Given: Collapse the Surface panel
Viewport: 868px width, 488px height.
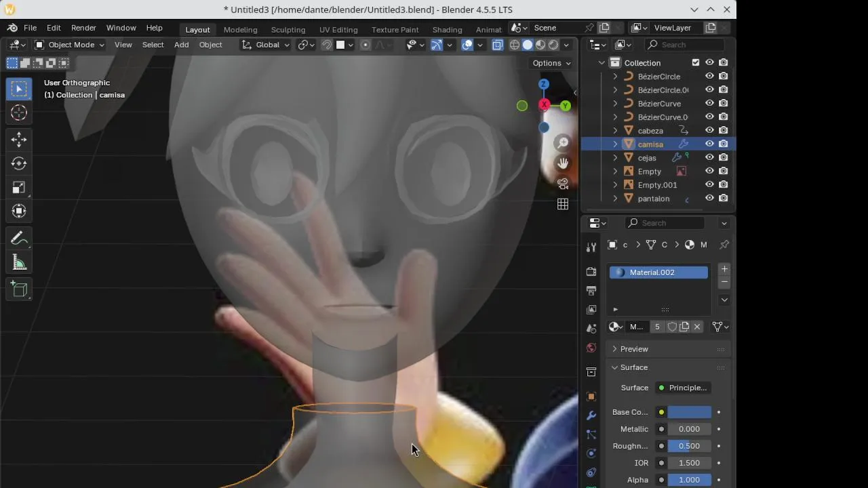Looking at the screenshot, I should pyautogui.click(x=634, y=367).
